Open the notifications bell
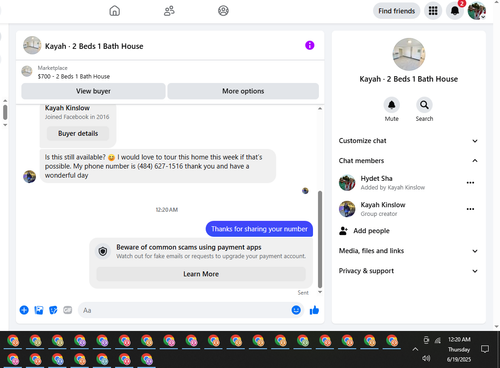The image size is (500, 368). point(455,11)
